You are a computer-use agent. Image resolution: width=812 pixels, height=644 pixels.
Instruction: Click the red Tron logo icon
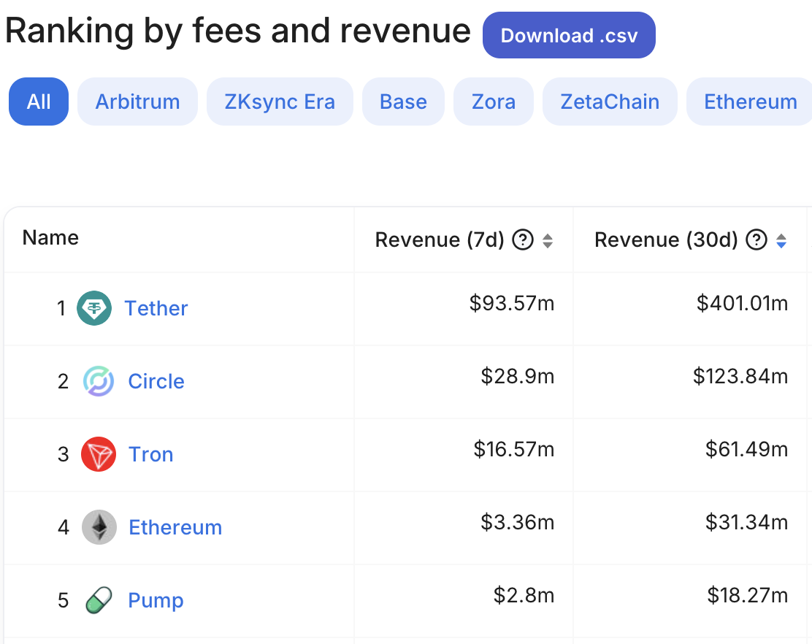point(98,454)
